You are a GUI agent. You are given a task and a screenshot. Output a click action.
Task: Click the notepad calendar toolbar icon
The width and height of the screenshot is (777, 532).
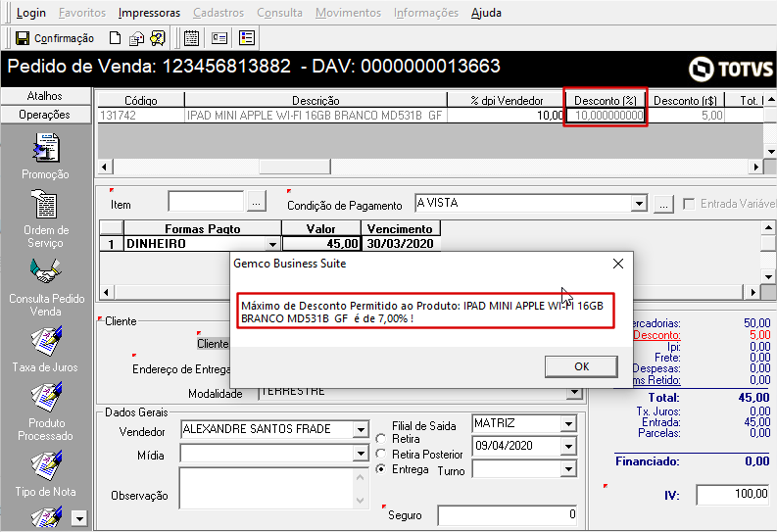pyautogui.click(x=191, y=38)
